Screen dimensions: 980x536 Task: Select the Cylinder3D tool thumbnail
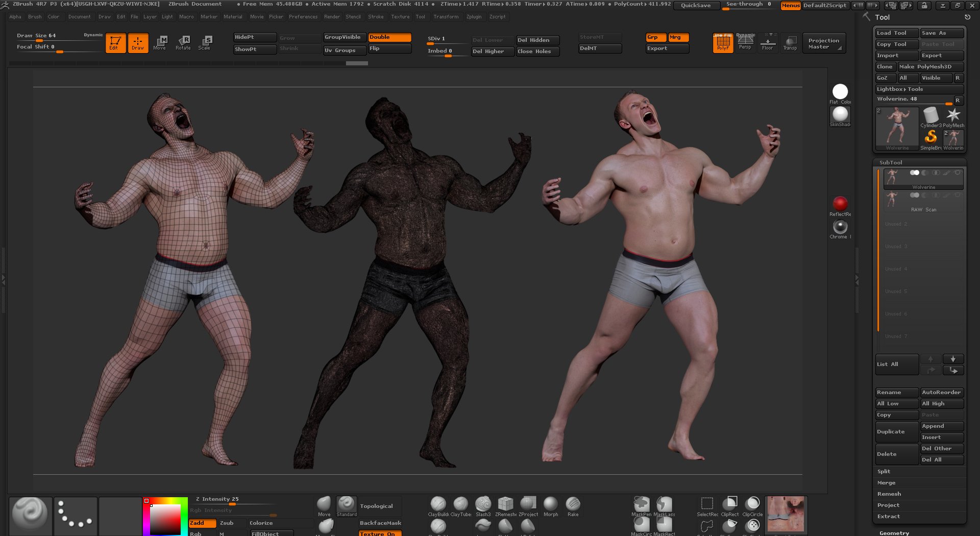tap(930, 117)
